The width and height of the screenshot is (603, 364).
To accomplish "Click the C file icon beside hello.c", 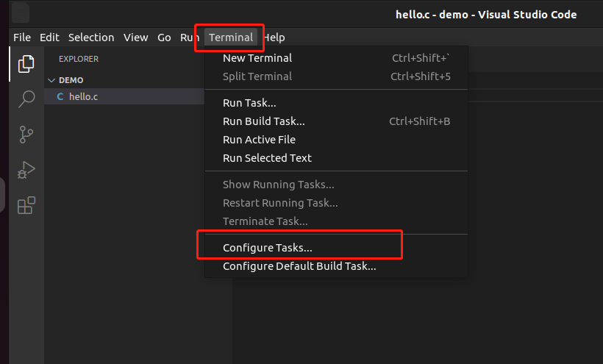I will coord(60,96).
